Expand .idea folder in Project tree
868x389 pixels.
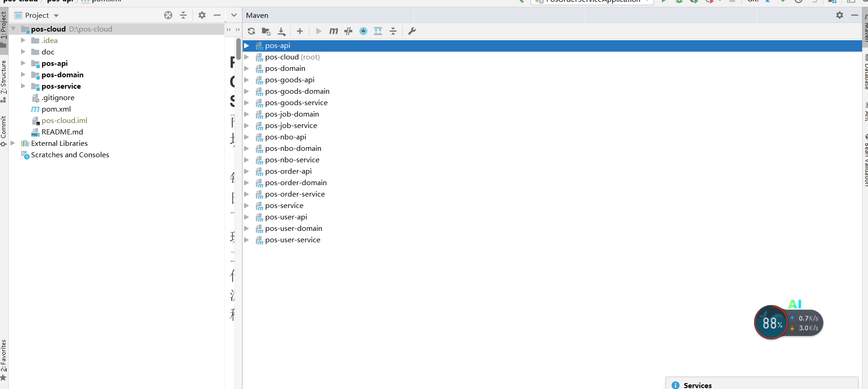[23, 40]
